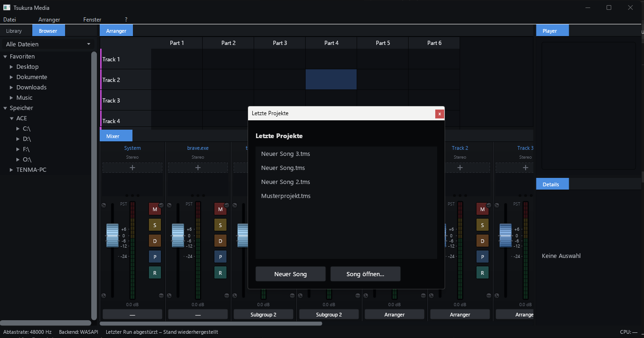Screen dimensions: 644x338
Task: Select the Details panel tab
Action: [x=553, y=184]
